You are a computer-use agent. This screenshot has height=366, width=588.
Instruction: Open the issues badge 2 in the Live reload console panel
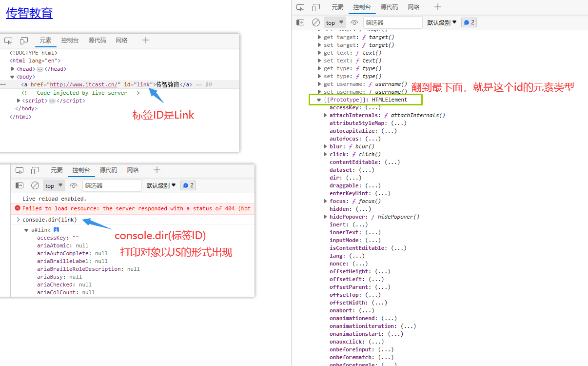188,185
